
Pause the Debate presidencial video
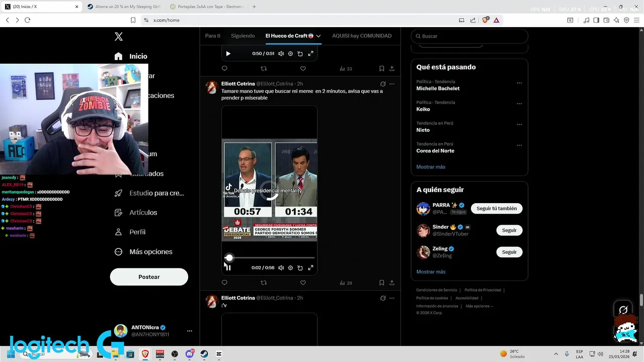228,268
